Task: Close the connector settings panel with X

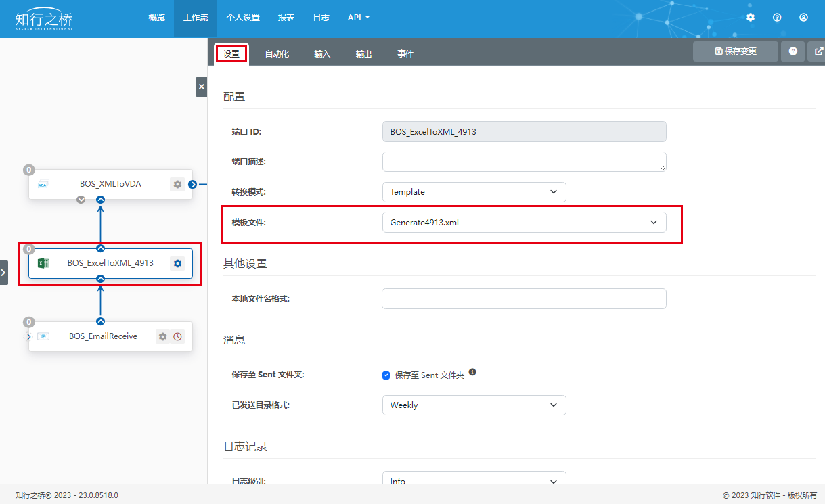Action: pos(201,87)
